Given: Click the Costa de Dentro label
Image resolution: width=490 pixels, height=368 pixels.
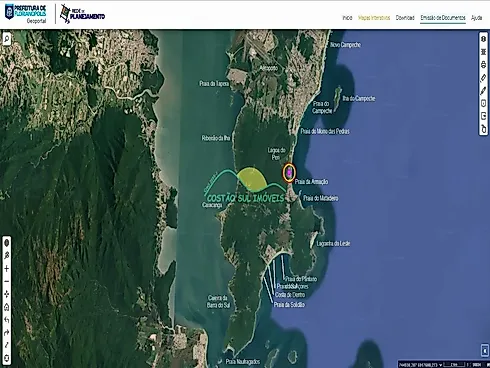Looking at the screenshot, I should click(x=290, y=295).
